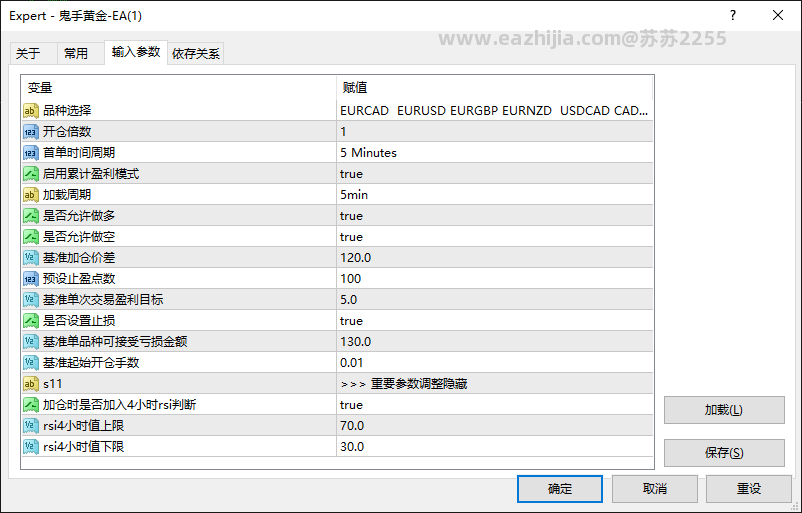Screen dimensions: 802x513
Task: Edit the s11 value 重要参数调整隐藏
Action: click(495, 384)
